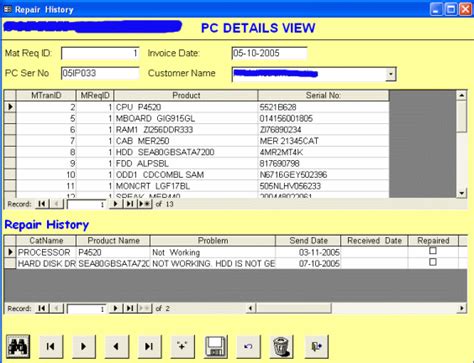Click the Repair History window title icon
The image size is (474, 363).
7,9
